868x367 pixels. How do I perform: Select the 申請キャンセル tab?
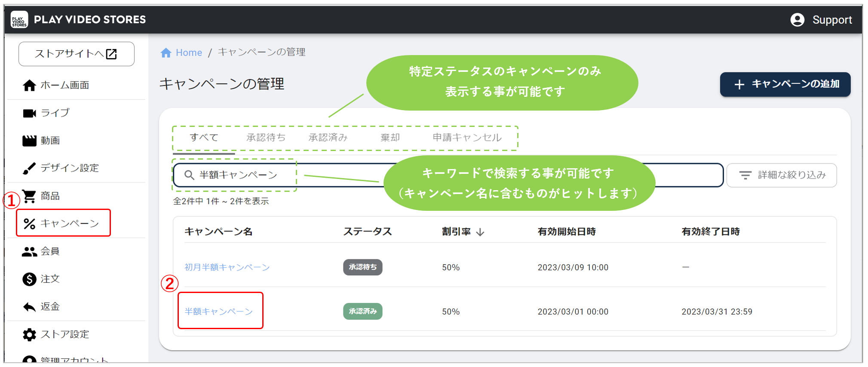coord(467,138)
